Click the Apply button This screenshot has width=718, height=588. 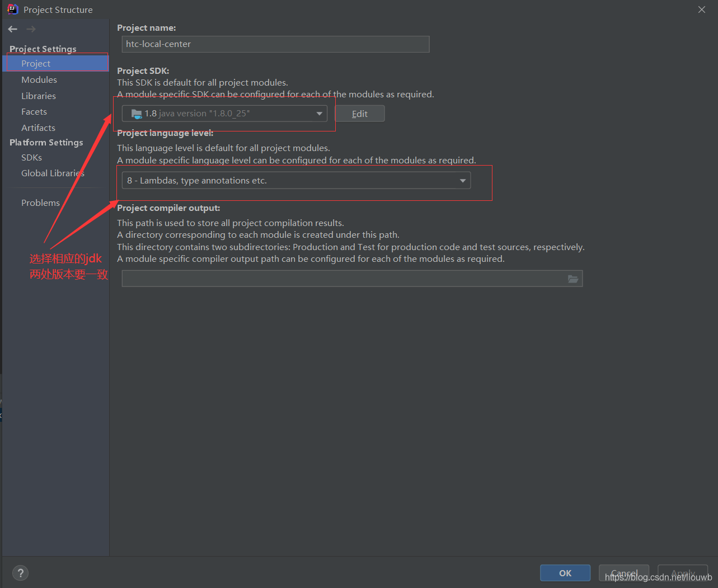[x=683, y=573]
